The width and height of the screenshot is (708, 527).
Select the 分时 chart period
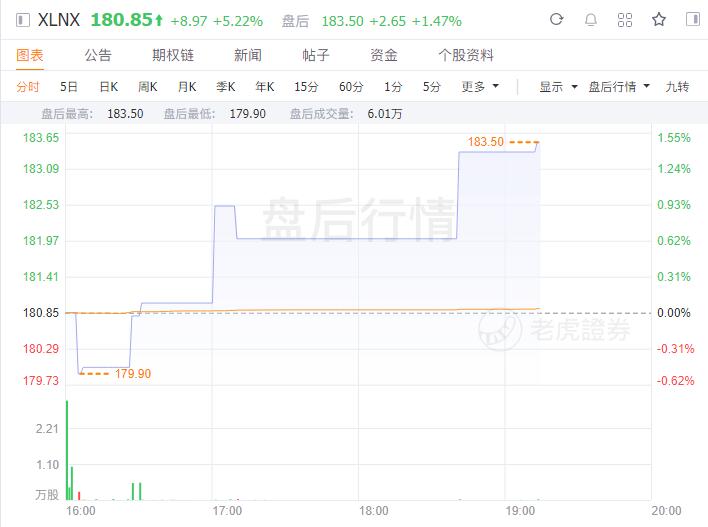click(x=28, y=86)
